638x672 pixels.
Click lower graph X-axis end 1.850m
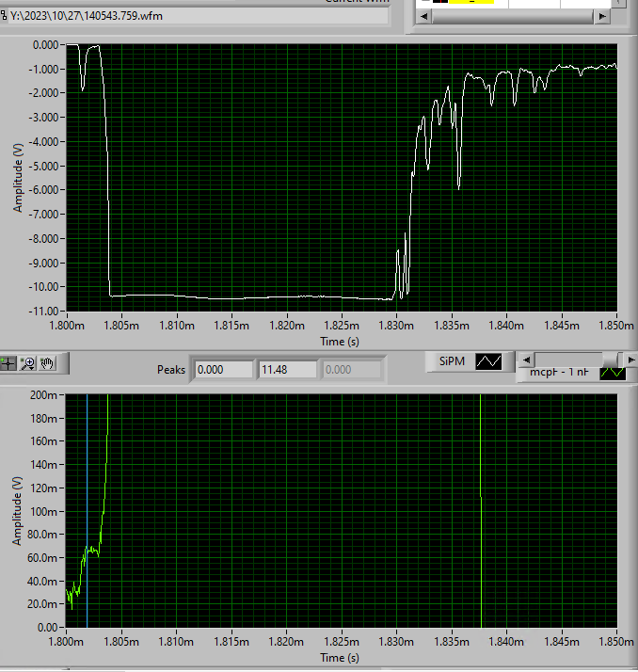pos(616,642)
